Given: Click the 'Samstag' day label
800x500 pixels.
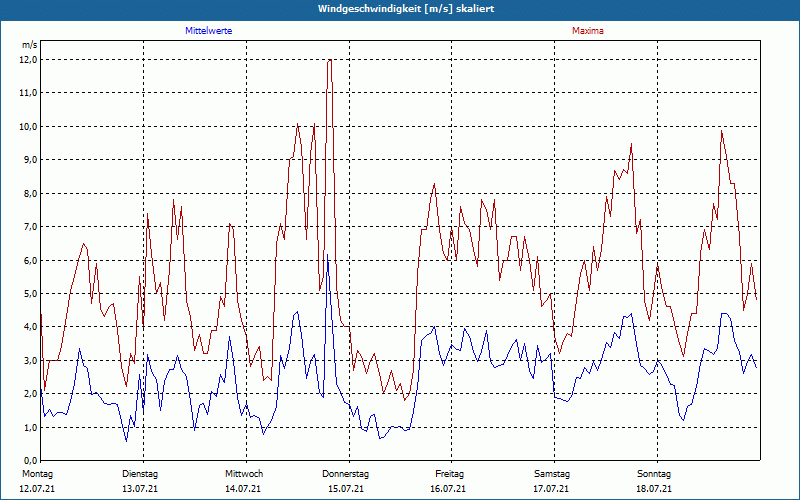Looking at the screenshot, I should point(552,474).
